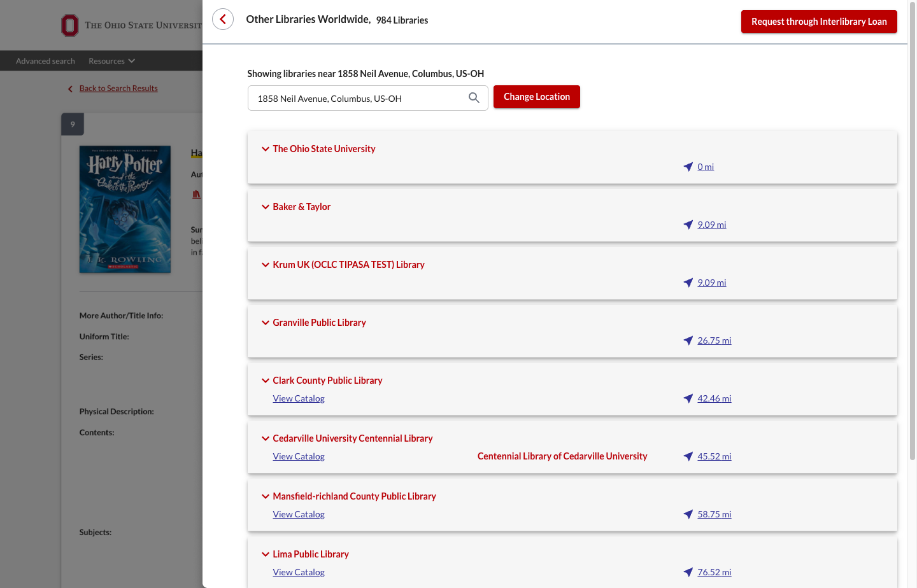Expand Cedarville University Centennial Library entry
The width and height of the screenshot is (917, 588).
click(265, 438)
